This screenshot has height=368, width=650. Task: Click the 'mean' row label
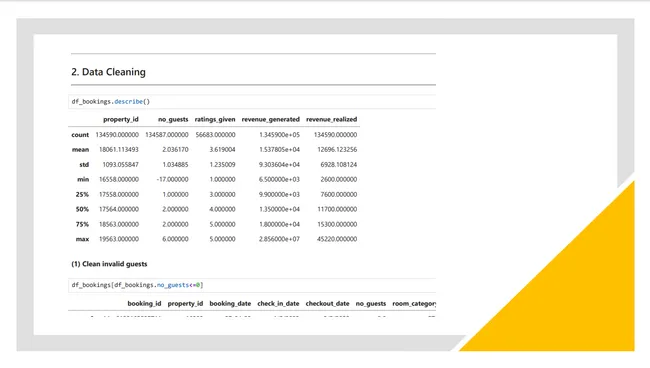pos(80,150)
